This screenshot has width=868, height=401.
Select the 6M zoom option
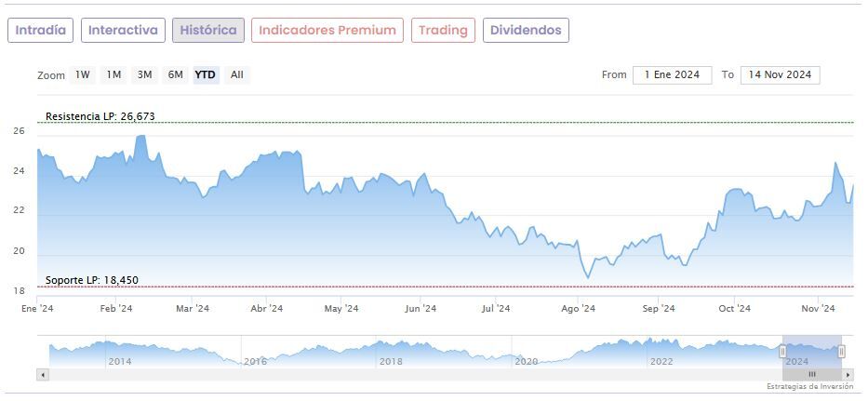[175, 74]
